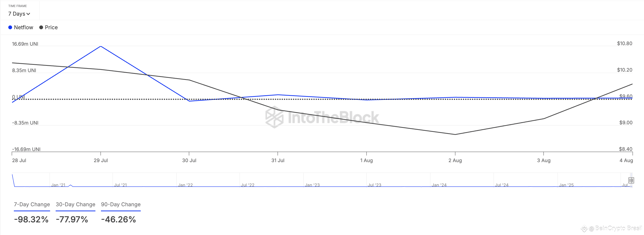Open the 7 Days time frame dropdown

(19, 14)
